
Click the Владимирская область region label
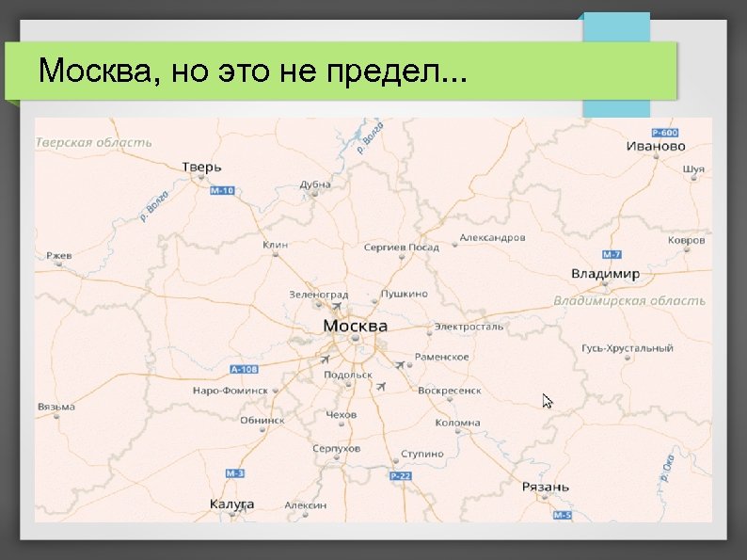(628, 301)
